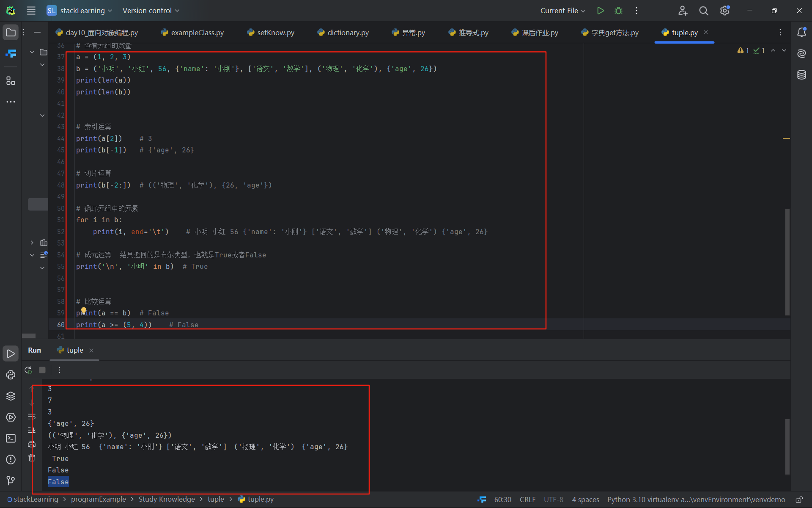This screenshot has width=812, height=508.
Task: Rerun the tuple script in Run panel
Action: coord(28,370)
